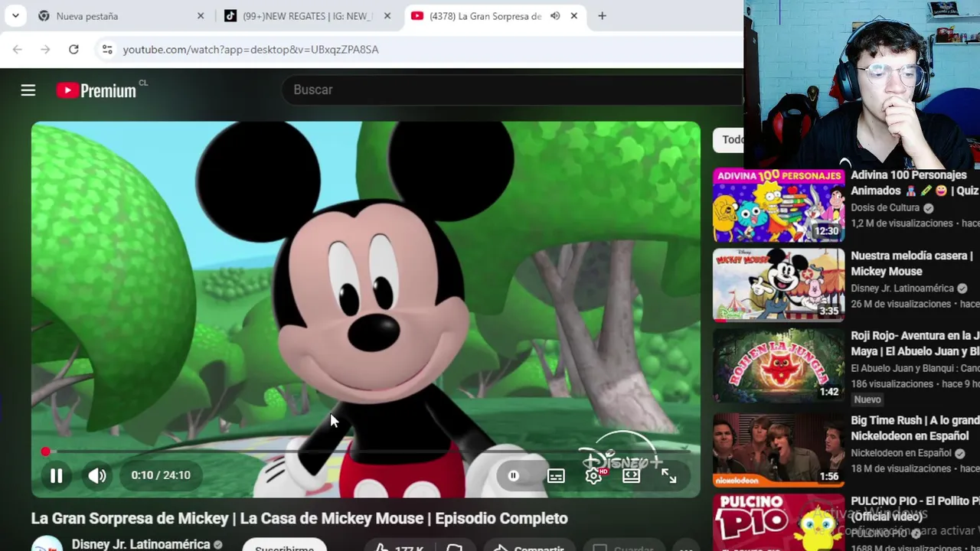Open Adivina 100 Personajes video thumbnail
This screenshot has height=551, width=980.
pyautogui.click(x=779, y=205)
